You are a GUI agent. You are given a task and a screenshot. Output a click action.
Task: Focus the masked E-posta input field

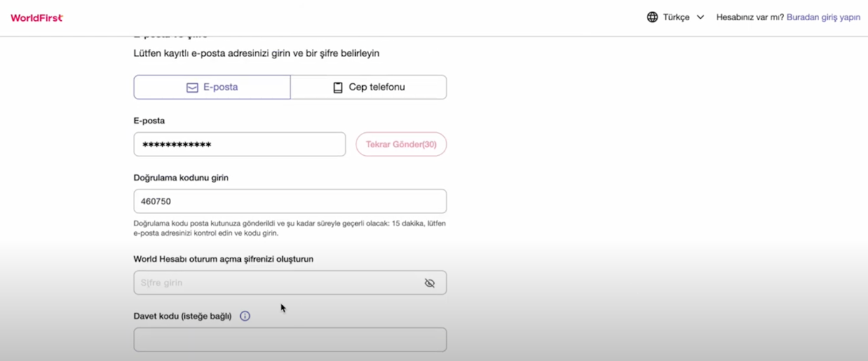tap(240, 144)
